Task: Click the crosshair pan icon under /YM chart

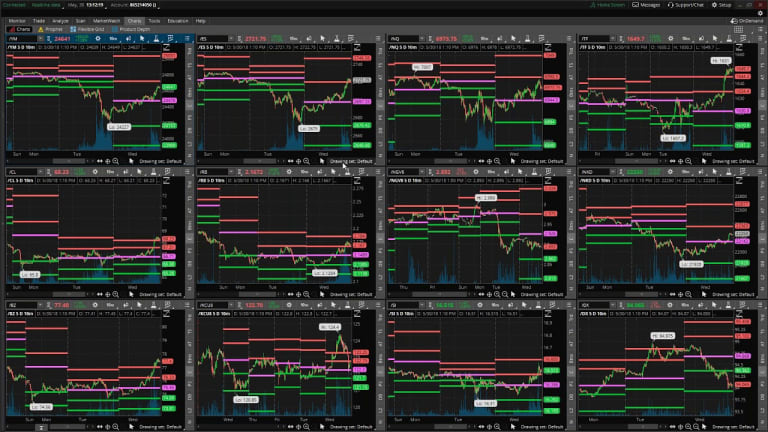Action: tap(108, 161)
